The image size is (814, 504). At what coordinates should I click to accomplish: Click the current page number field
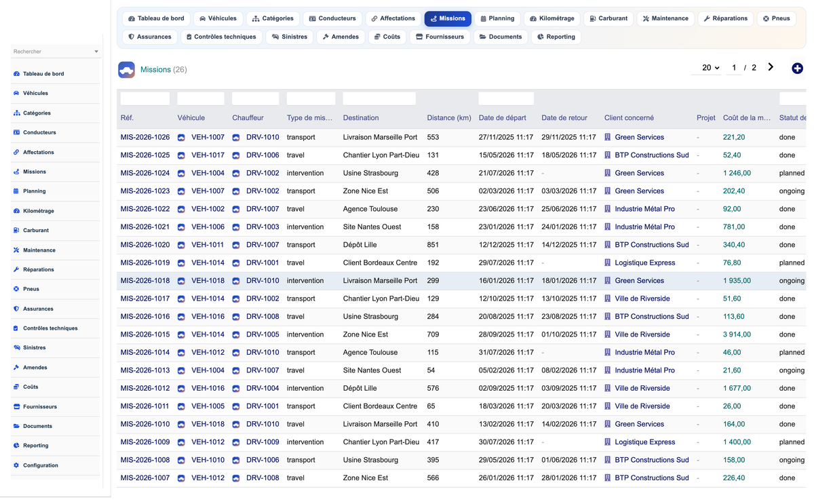733,68
